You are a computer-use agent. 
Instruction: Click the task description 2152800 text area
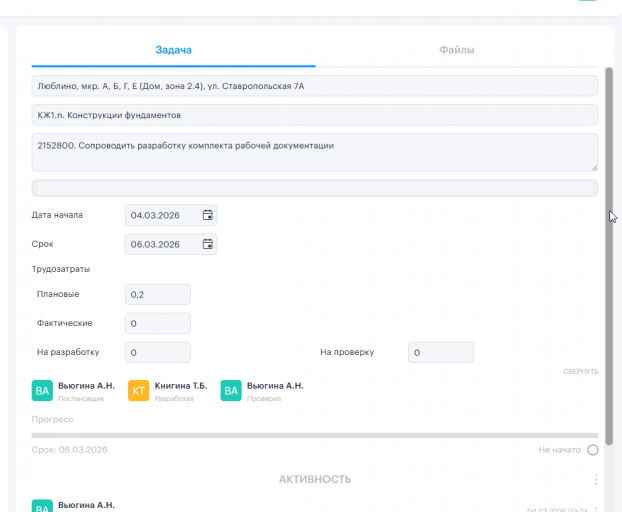point(315,153)
